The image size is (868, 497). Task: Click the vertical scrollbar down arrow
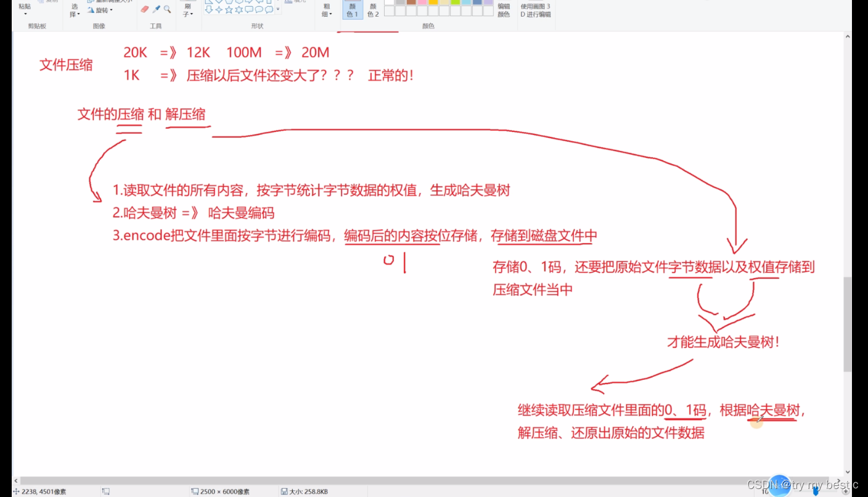point(848,472)
